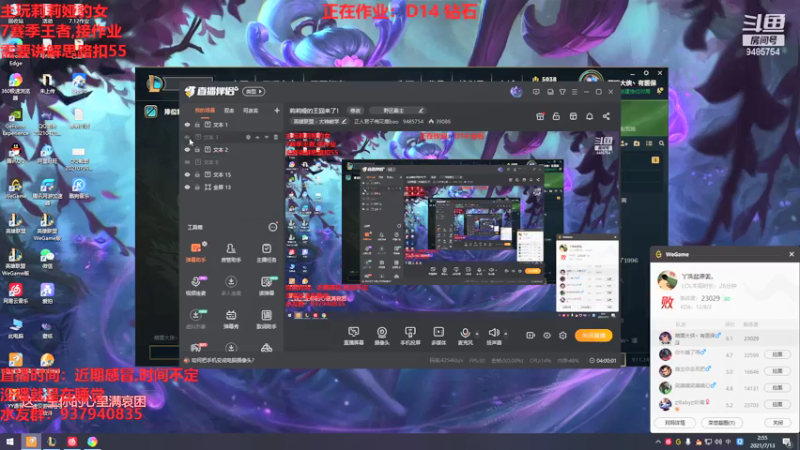Show the hidden 文本 8 source
Viewport: 800px width, 450px height.
coord(187,162)
